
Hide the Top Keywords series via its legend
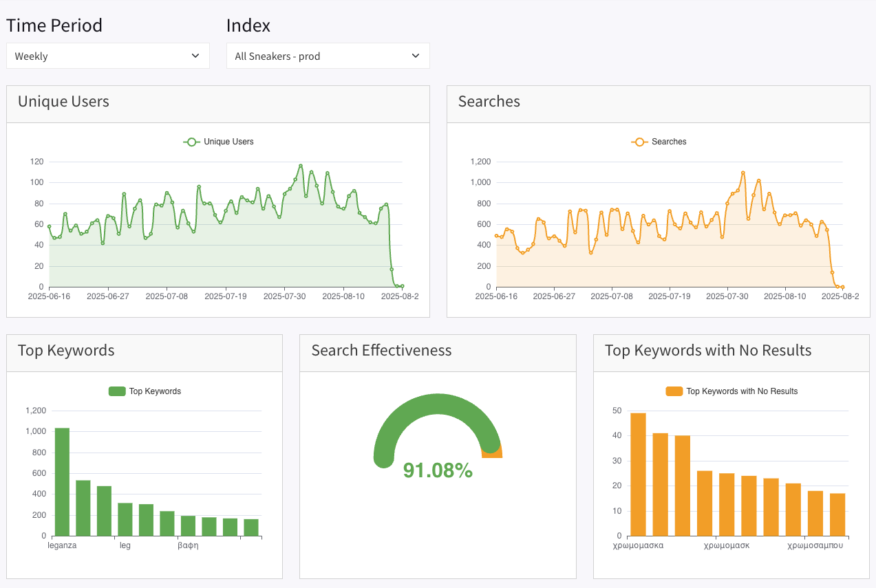pos(156,391)
